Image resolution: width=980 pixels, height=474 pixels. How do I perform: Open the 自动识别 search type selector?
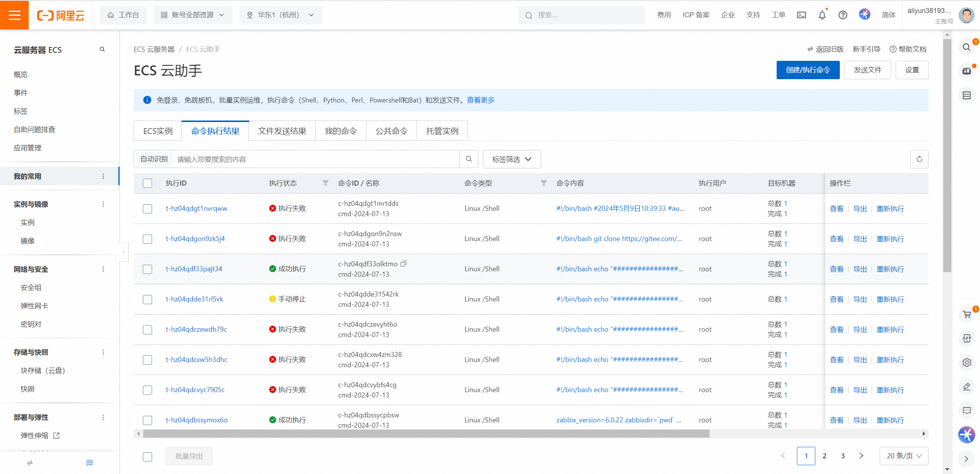click(x=154, y=159)
